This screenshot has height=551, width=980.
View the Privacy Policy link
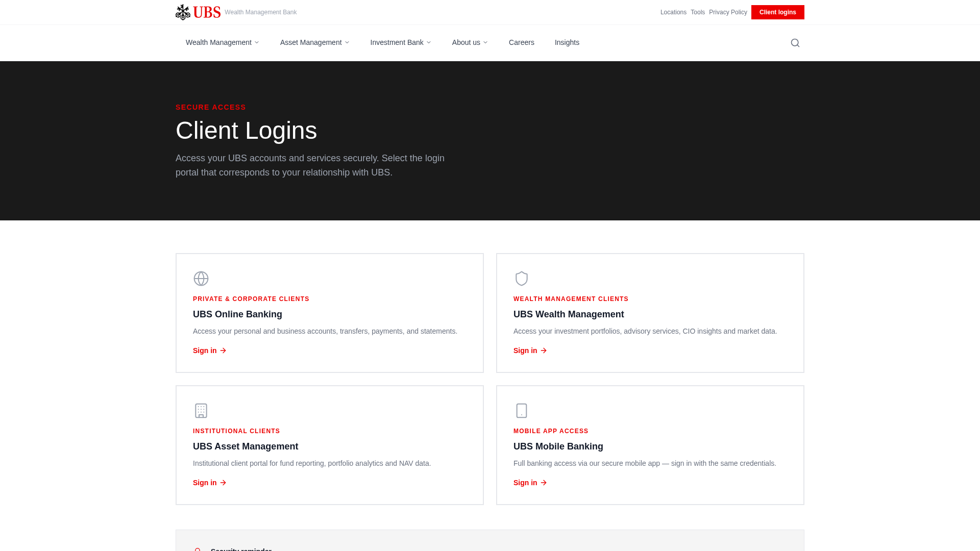(x=728, y=12)
